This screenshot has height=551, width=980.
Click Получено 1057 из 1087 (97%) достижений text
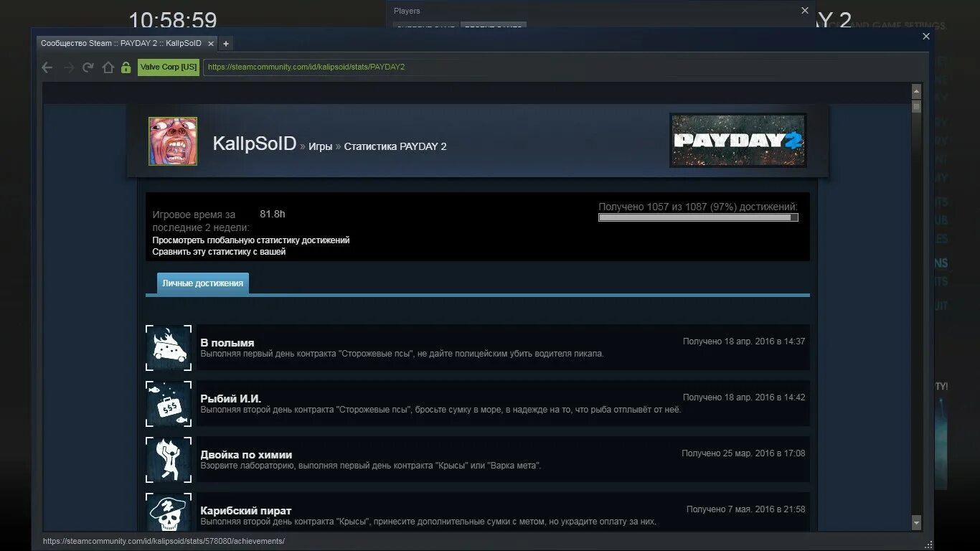tap(698, 207)
